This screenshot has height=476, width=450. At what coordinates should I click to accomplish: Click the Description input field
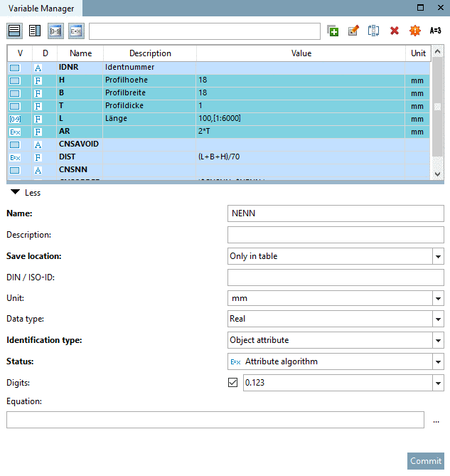click(336, 235)
